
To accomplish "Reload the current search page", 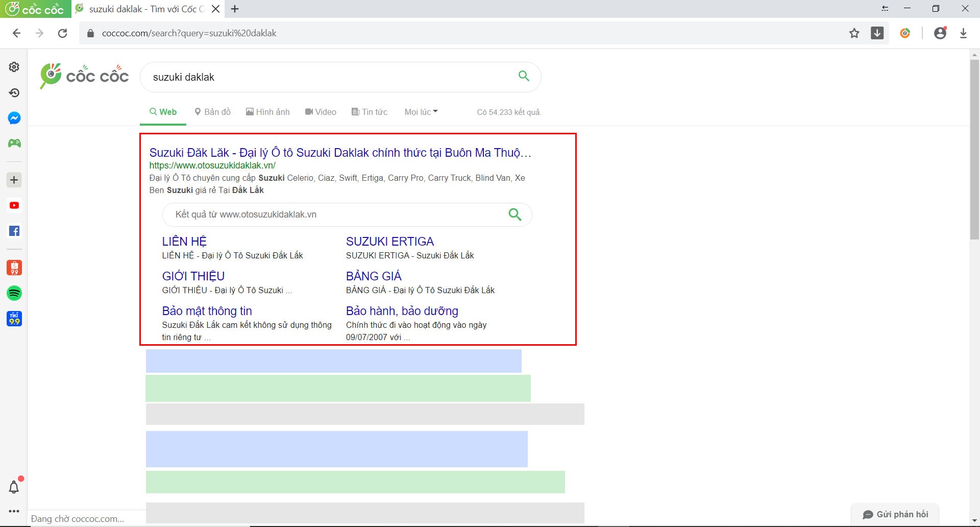I will pos(62,33).
